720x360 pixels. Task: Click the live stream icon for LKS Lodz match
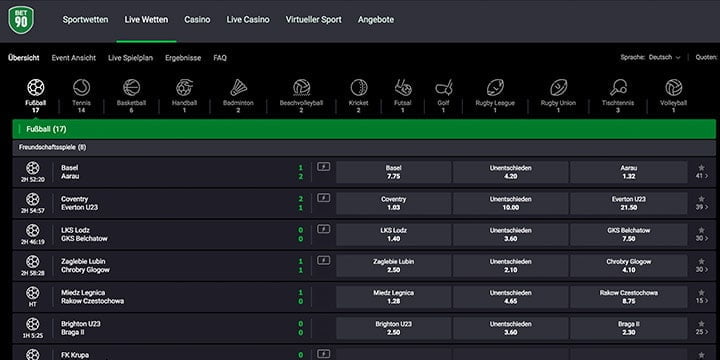coord(323,229)
